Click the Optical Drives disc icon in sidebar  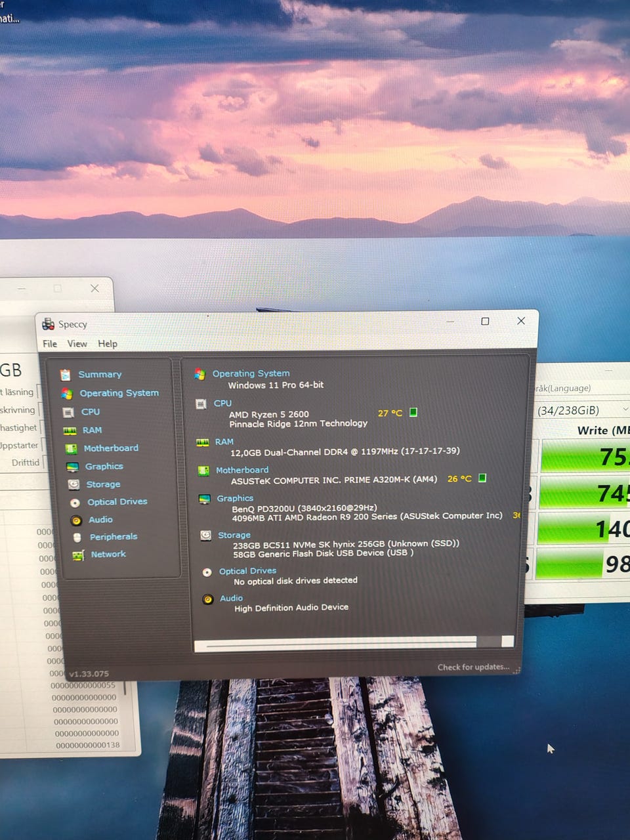(75, 503)
